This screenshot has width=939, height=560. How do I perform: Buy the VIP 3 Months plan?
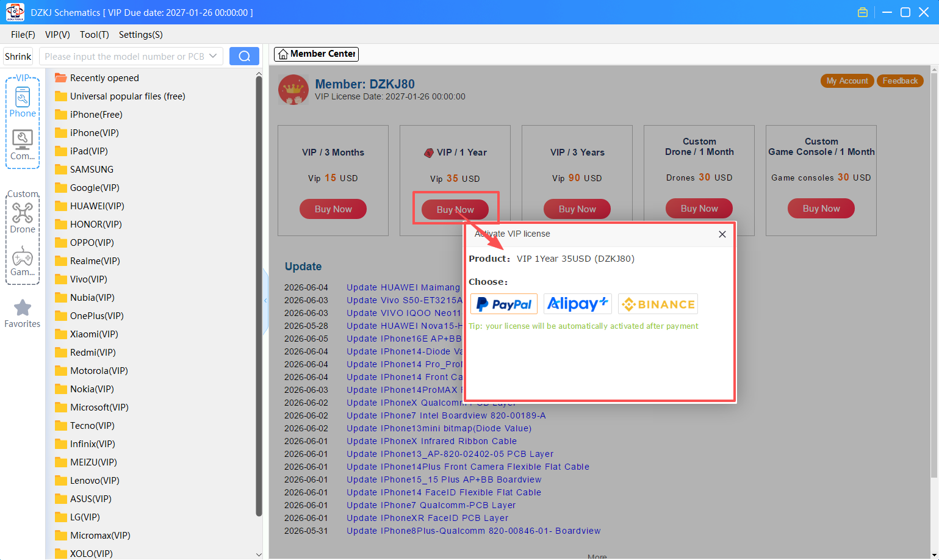pyautogui.click(x=333, y=209)
